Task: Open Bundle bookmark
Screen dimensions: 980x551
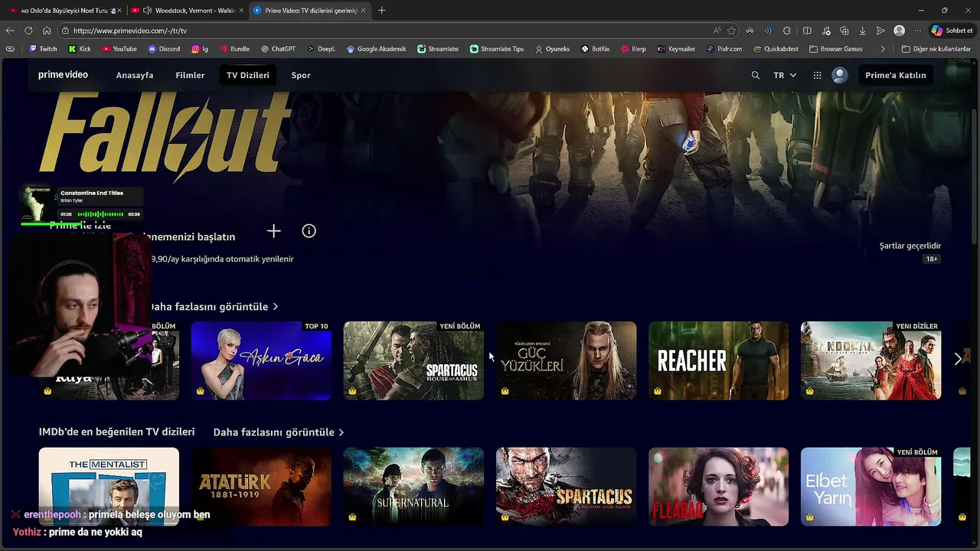Action: pyautogui.click(x=234, y=48)
